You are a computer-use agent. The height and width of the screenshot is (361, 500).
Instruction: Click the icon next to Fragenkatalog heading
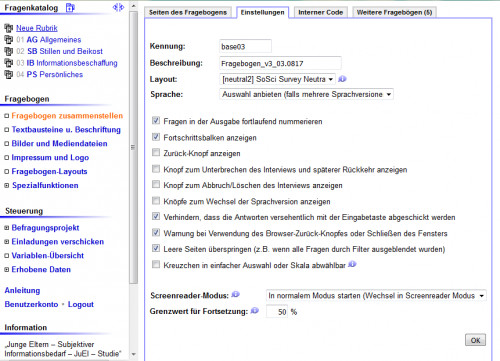(x=70, y=7)
